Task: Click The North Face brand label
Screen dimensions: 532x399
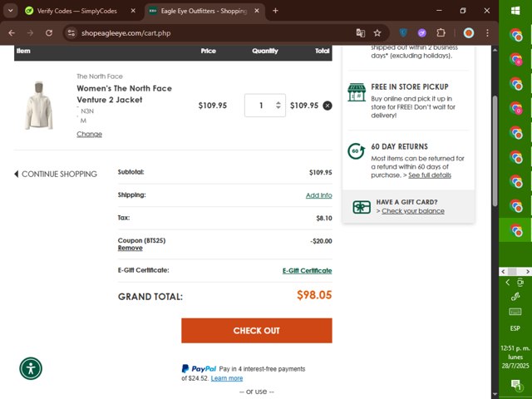Action: tap(100, 76)
